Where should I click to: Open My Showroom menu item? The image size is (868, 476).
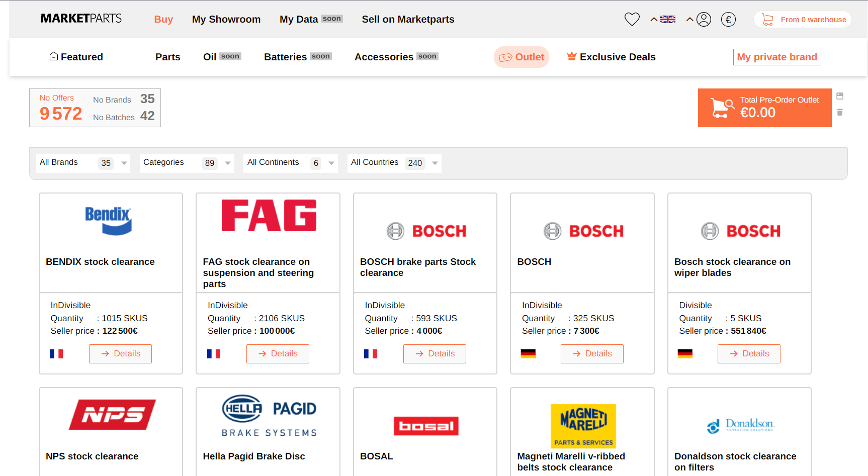(x=226, y=19)
